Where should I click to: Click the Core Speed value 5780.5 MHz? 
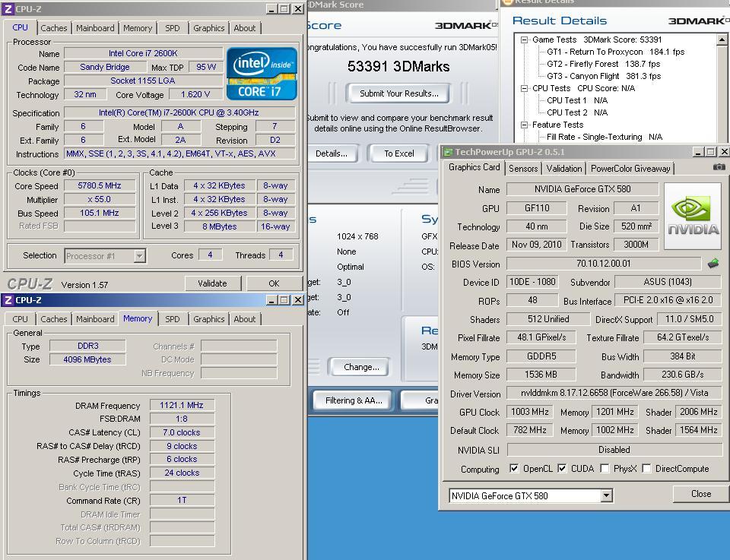pyautogui.click(x=100, y=185)
